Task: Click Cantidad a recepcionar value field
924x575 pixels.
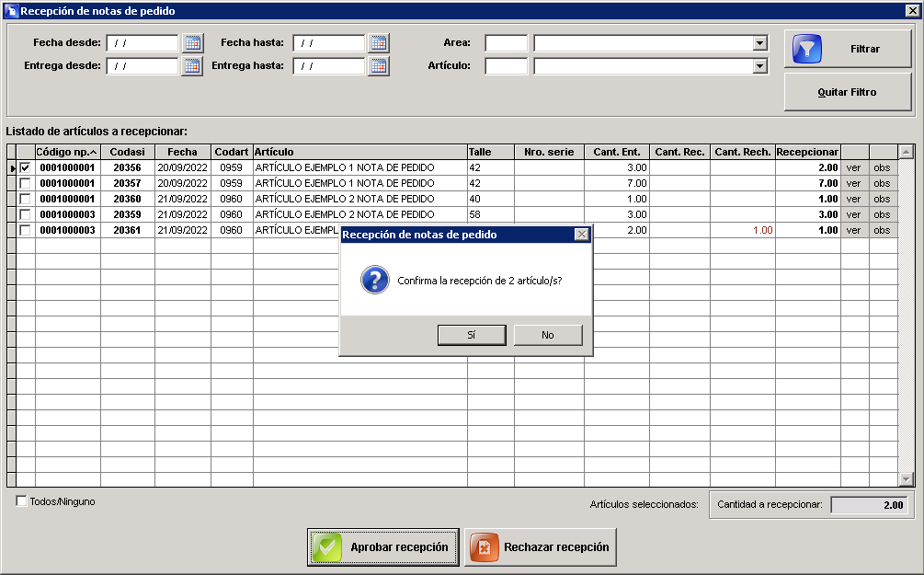Action: 869,505
